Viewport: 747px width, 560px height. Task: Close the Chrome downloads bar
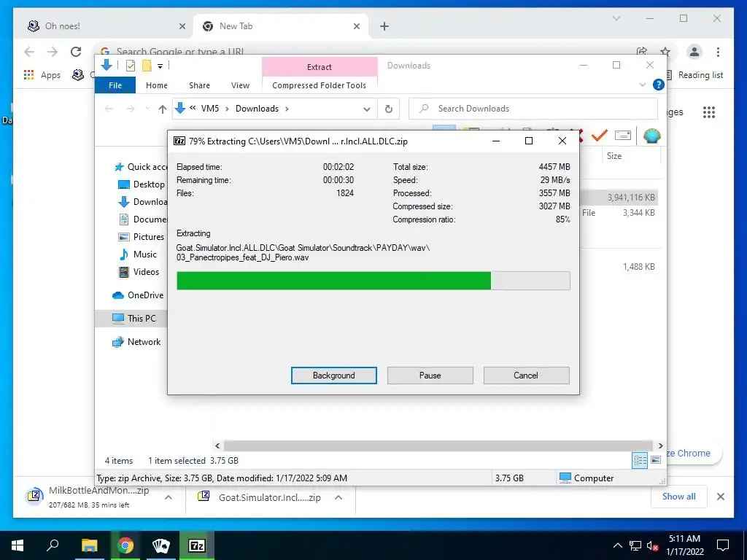point(720,497)
